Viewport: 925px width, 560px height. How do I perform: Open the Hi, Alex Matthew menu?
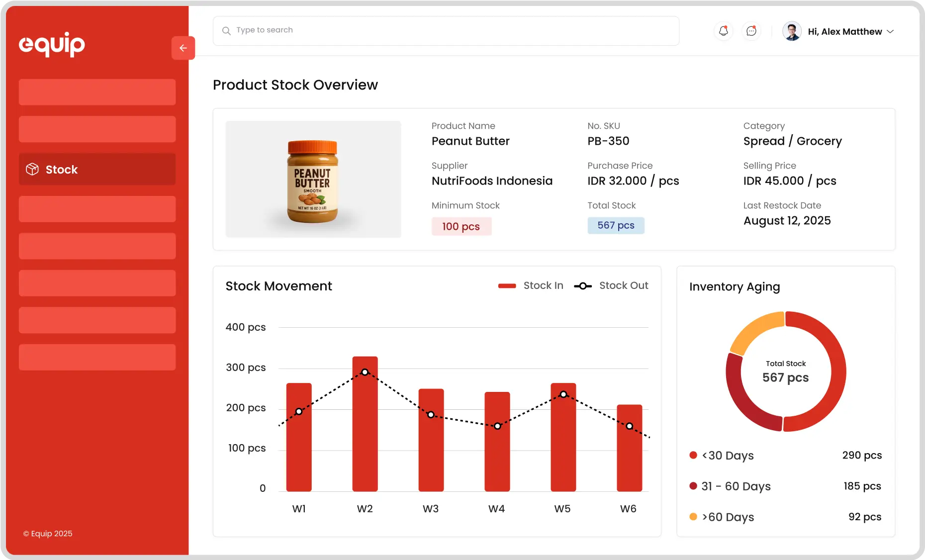click(x=844, y=31)
